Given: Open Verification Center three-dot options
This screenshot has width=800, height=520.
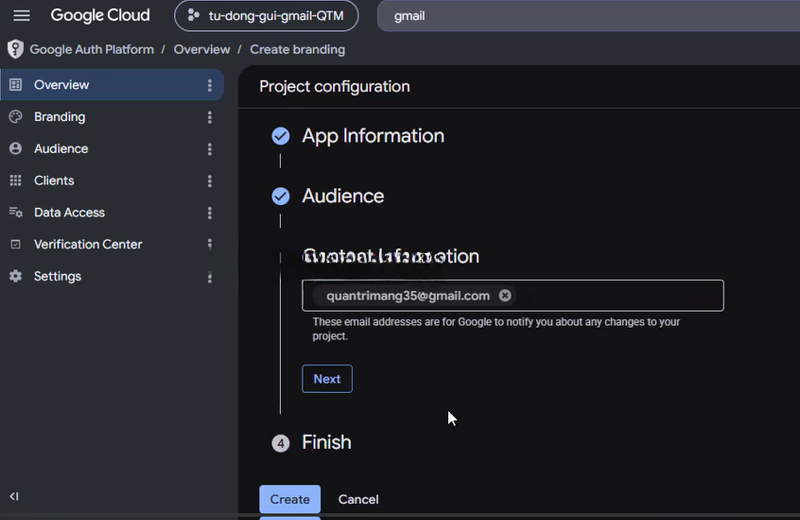Looking at the screenshot, I should tap(210, 244).
